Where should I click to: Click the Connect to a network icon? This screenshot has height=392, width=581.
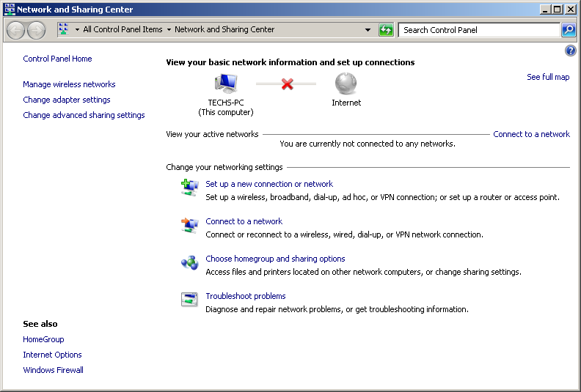[x=189, y=225]
